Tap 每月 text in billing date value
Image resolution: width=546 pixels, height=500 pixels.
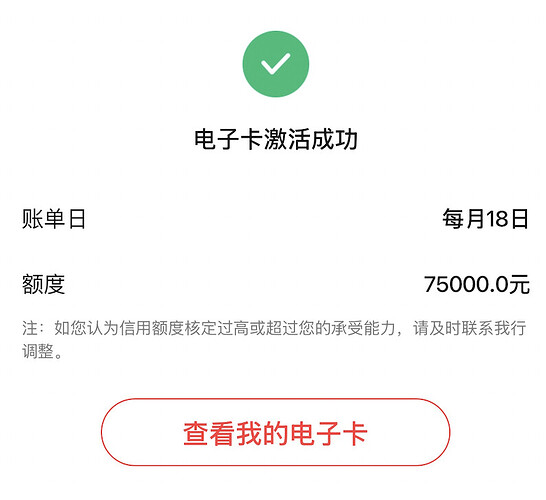tap(464, 219)
